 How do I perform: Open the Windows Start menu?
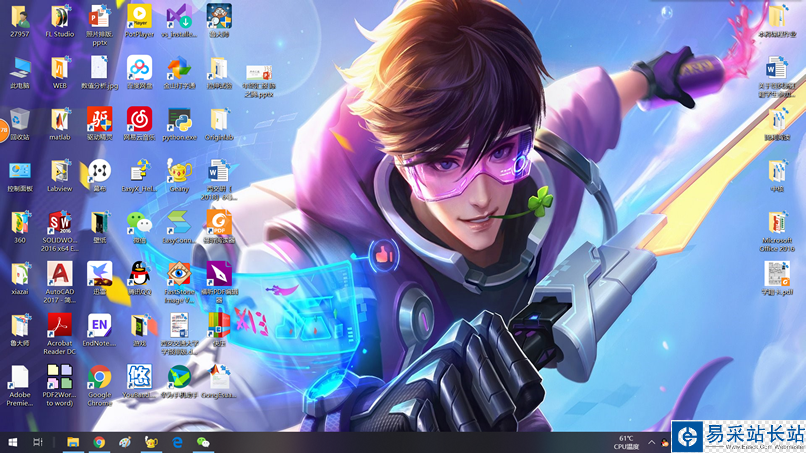pyautogui.click(x=13, y=442)
